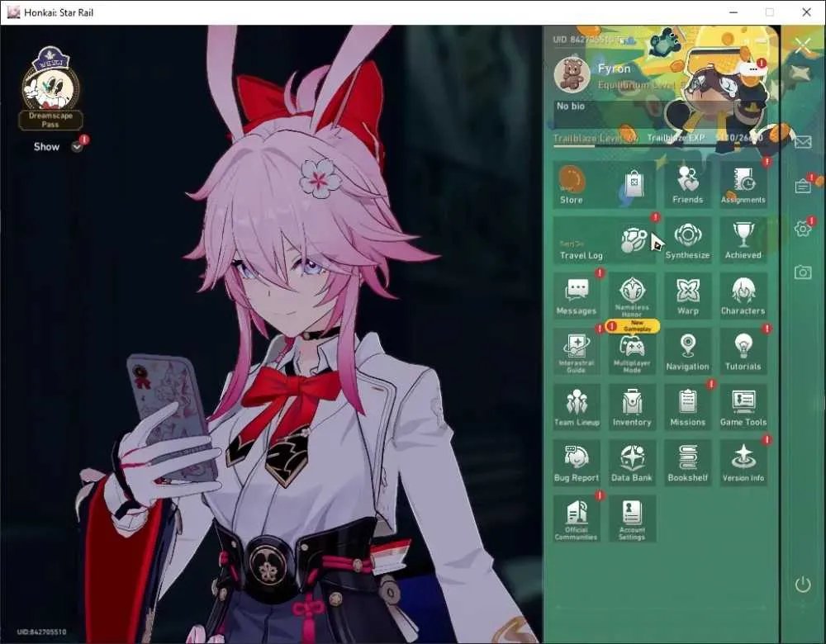Open the Synthesize menu

[x=687, y=240]
